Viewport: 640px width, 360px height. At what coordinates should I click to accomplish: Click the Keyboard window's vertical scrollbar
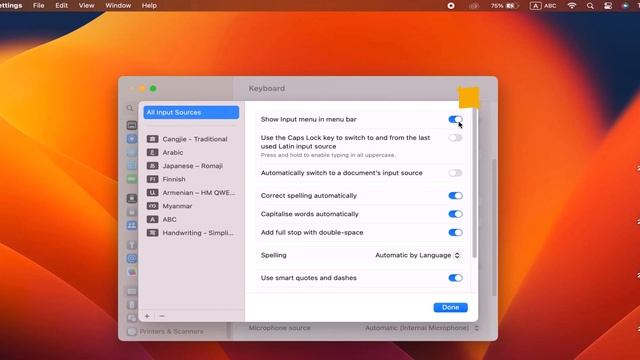[494, 227]
